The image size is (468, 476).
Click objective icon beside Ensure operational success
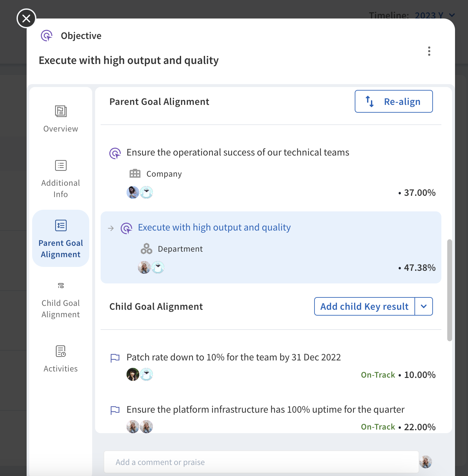tap(115, 153)
